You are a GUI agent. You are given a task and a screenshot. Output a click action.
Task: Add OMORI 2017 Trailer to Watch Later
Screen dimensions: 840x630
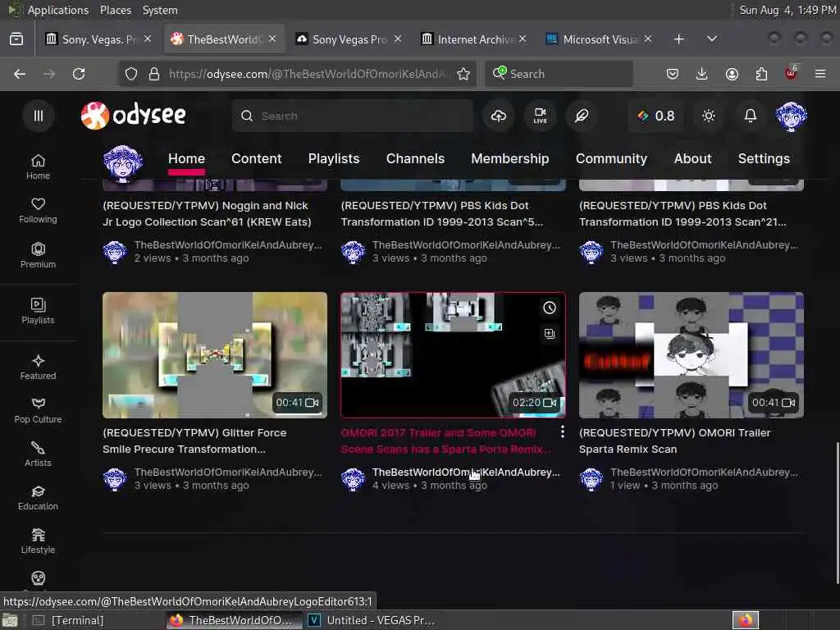[550, 308]
